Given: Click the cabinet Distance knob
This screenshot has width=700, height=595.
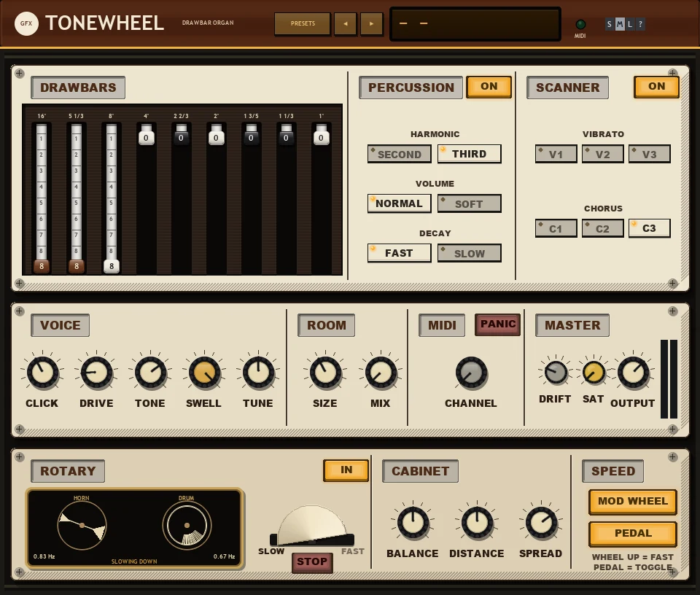Looking at the screenshot, I should pyautogui.click(x=477, y=522).
